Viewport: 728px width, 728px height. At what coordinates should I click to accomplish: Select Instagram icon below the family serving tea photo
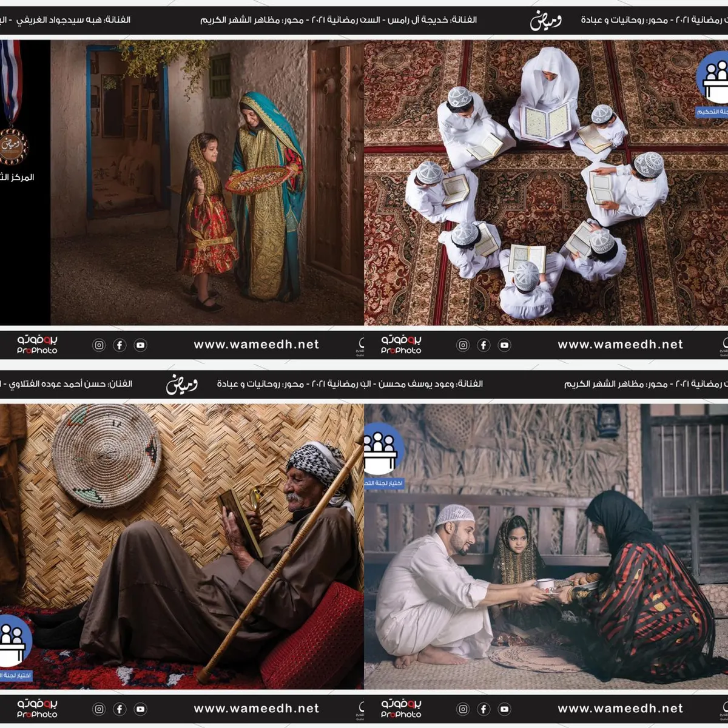coord(463,709)
